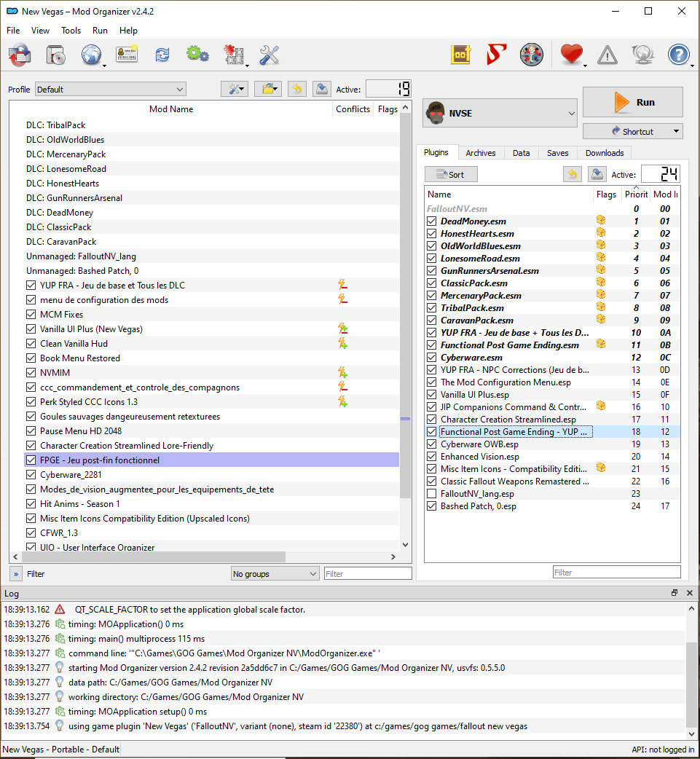Launch the Vault Boy shortcut icon
The width and height of the screenshot is (700, 759).
coord(532,55)
